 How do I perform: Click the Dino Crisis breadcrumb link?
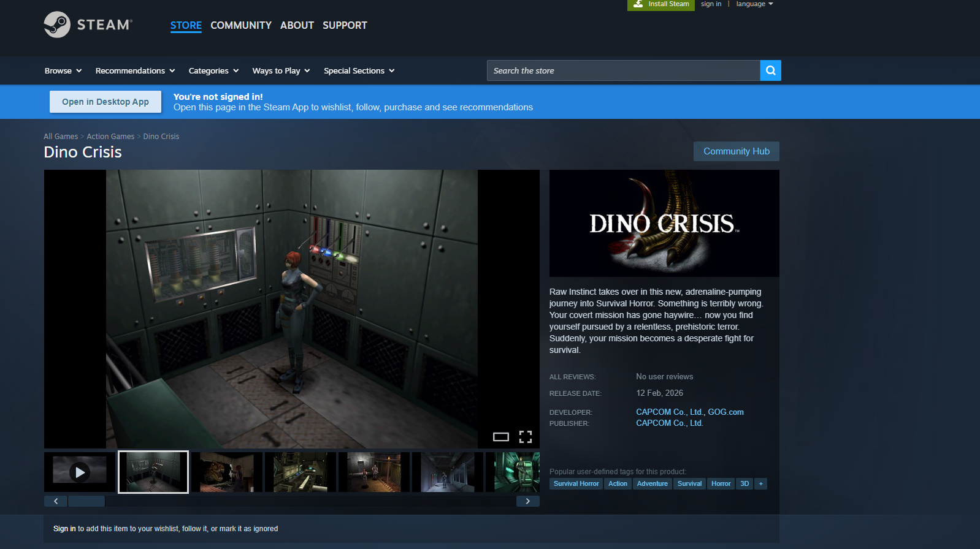(x=161, y=137)
